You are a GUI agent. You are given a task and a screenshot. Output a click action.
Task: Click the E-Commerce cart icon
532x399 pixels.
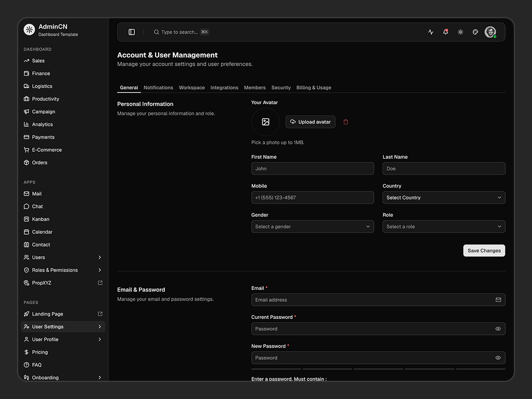[27, 149]
